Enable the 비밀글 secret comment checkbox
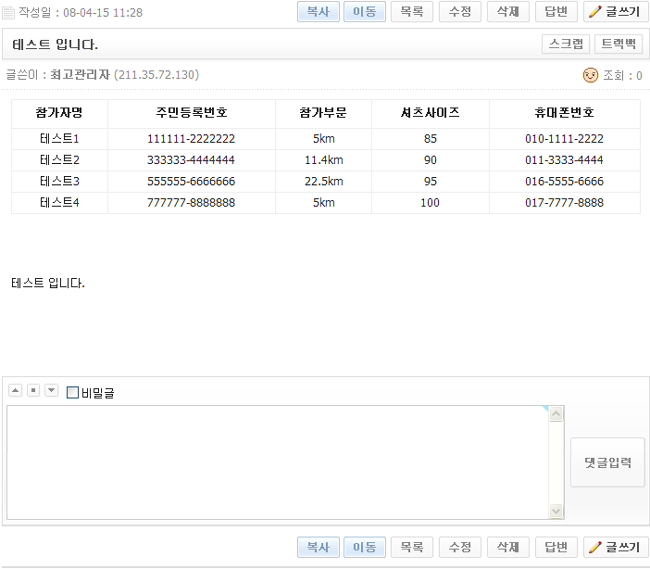 pyautogui.click(x=73, y=393)
